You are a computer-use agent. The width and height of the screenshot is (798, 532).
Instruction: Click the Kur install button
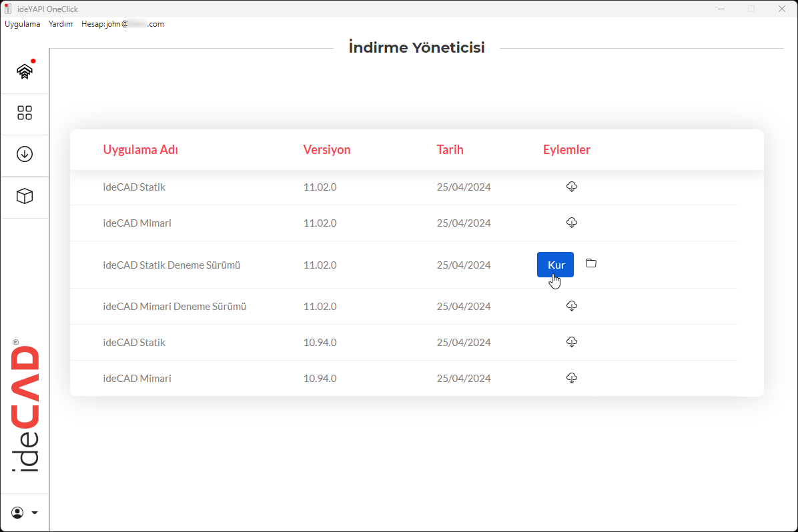point(555,265)
